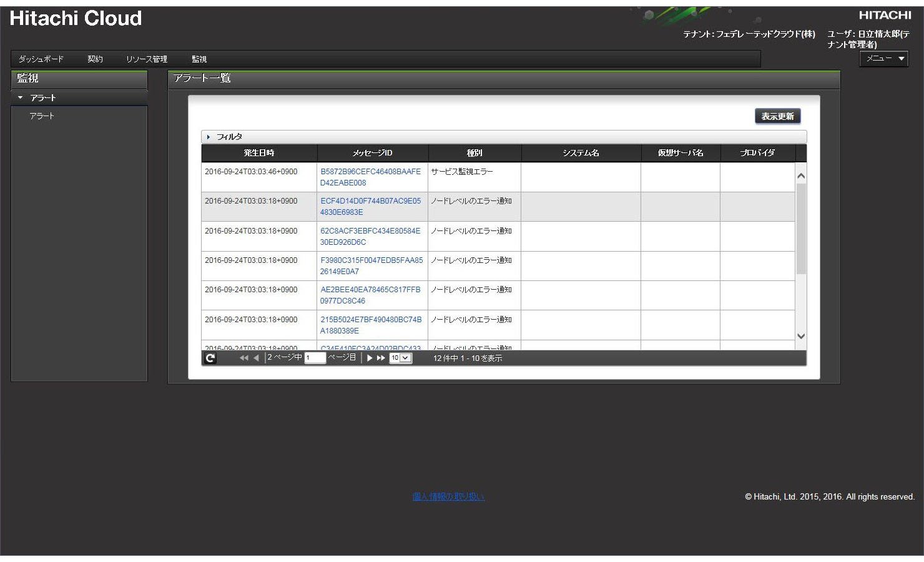This screenshot has height=562, width=924.
Task: Sort by the 仮想サーバ名 column header
Action: coord(681,153)
